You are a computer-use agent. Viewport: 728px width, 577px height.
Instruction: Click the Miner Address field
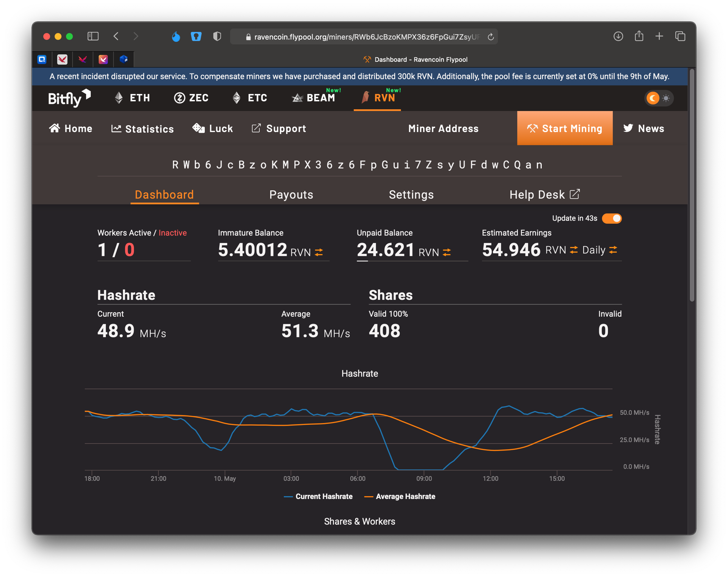click(443, 129)
